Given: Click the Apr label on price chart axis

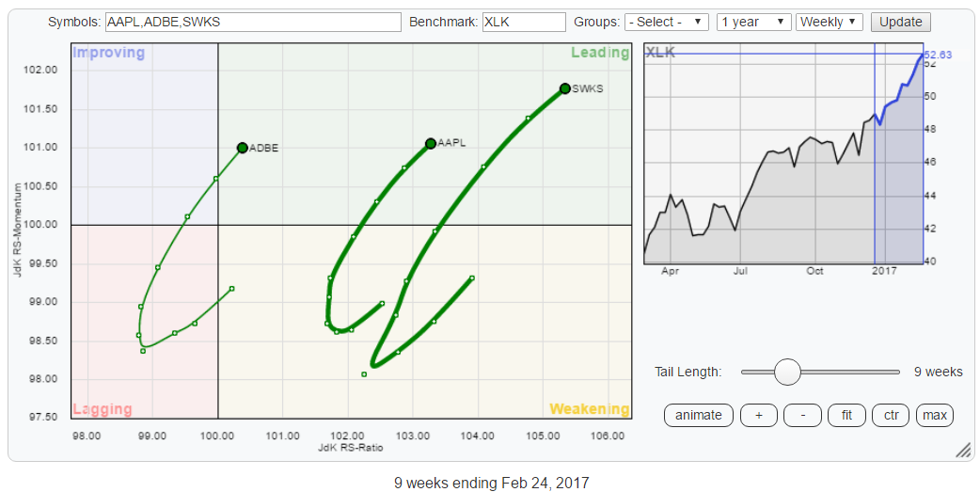Looking at the screenshot, I should (x=670, y=271).
